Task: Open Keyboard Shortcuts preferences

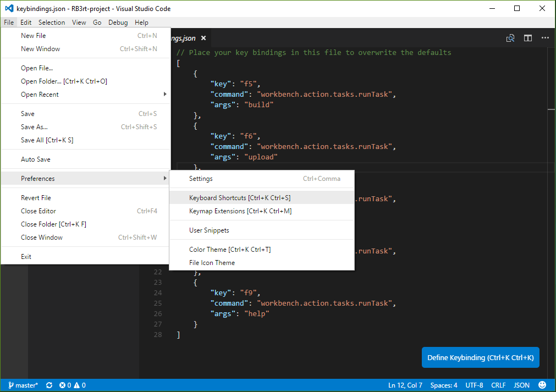Action: [x=262, y=198]
